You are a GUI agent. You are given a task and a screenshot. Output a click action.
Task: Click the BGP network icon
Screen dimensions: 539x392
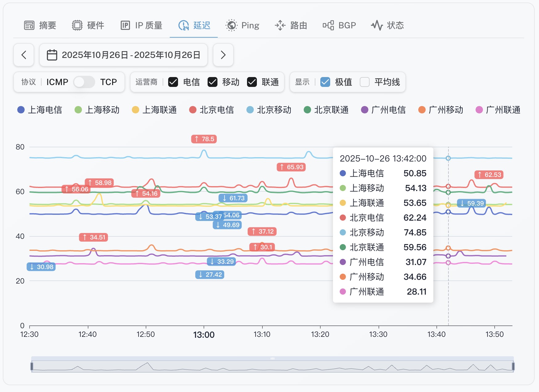pos(328,25)
